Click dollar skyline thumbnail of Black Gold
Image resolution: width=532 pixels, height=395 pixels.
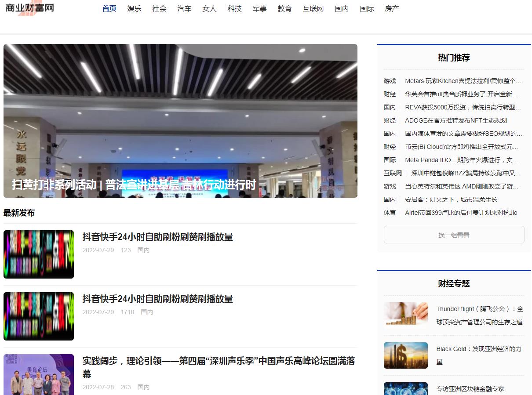pyautogui.click(x=406, y=355)
